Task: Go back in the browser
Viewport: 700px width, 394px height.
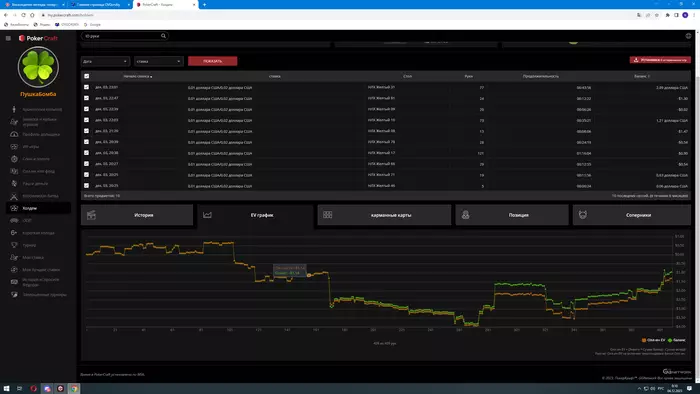Action: [6, 15]
